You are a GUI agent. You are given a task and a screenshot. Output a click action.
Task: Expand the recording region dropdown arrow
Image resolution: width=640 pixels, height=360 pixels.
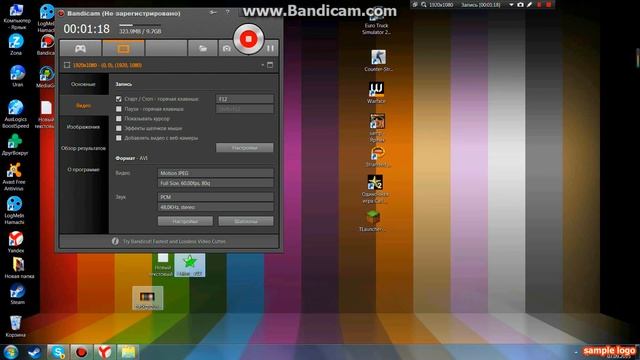tap(262, 65)
